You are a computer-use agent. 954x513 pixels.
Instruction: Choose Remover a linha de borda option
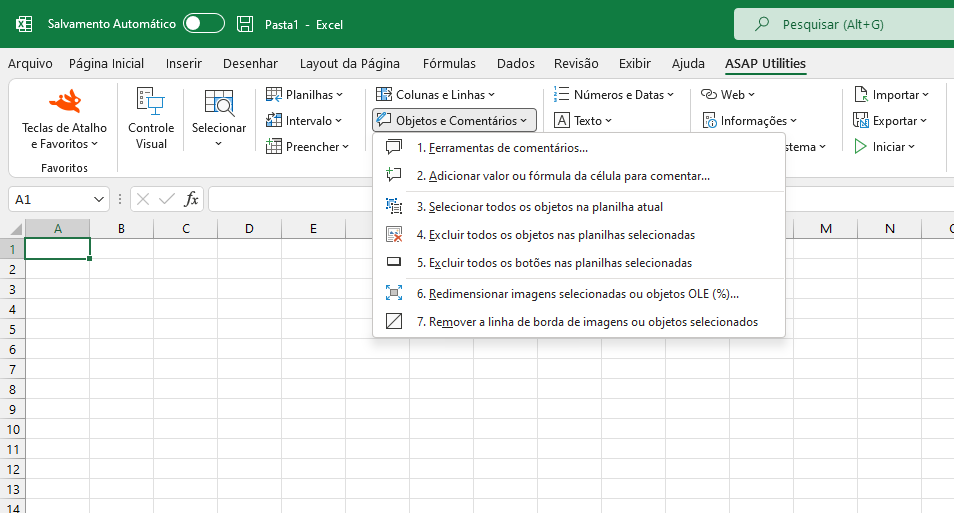coord(579,322)
